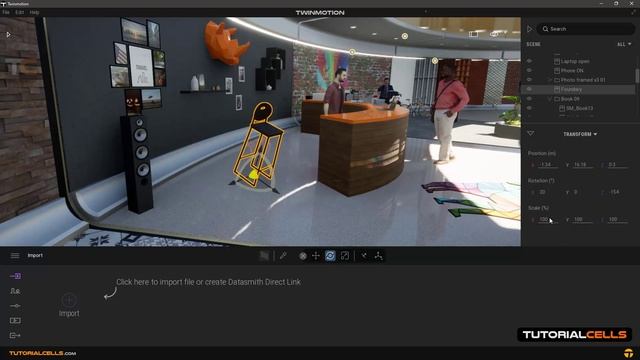Select the black floor speaker in viewport

point(138,164)
